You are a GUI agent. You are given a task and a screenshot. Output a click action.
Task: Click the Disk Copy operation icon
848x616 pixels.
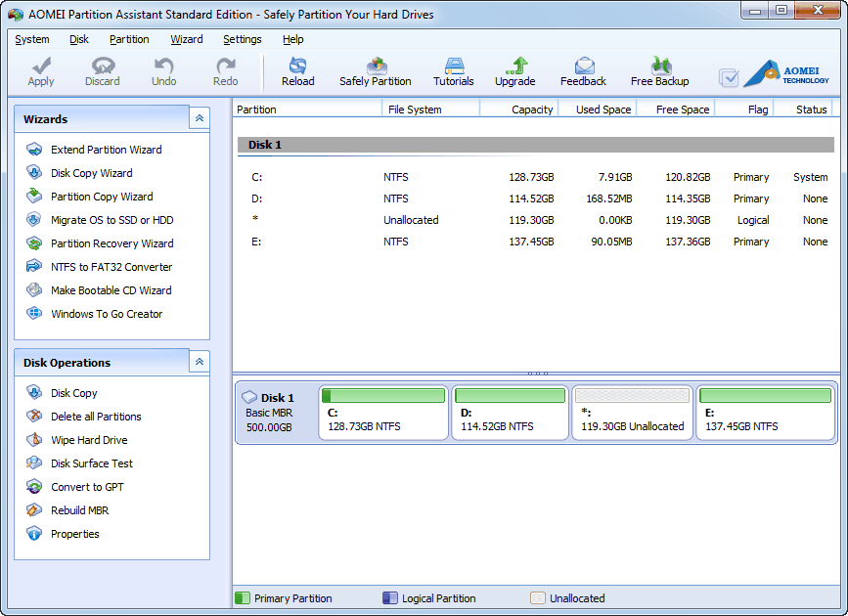[34, 393]
